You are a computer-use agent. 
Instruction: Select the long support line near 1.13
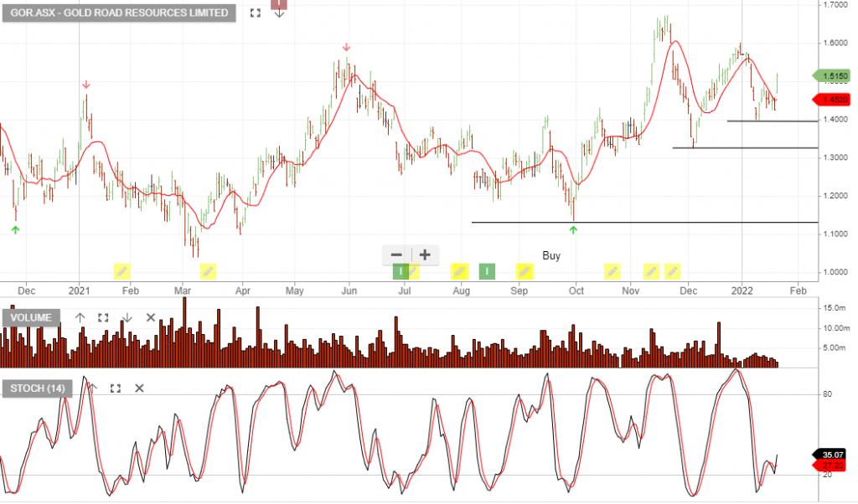[x=644, y=223]
